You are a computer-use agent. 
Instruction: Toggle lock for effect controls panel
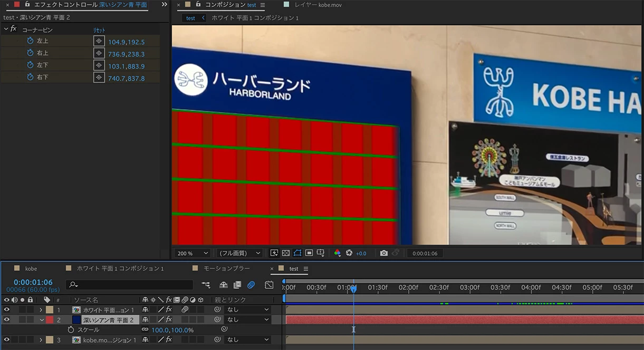click(x=27, y=4)
